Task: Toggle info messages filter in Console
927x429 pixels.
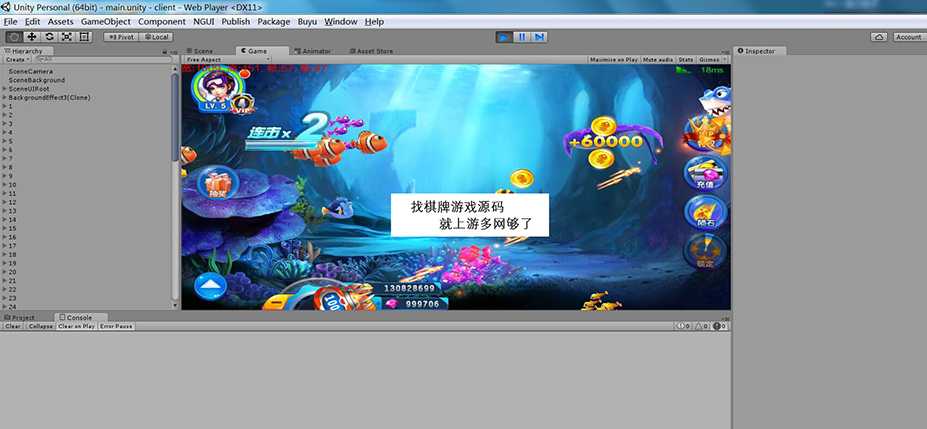Action: [683, 326]
